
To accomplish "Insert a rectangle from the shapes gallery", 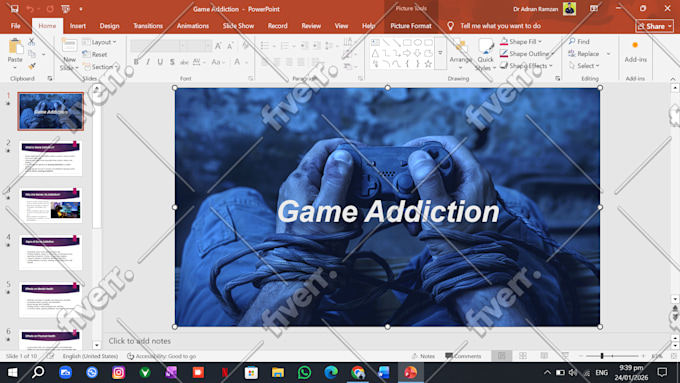I will point(407,43).
